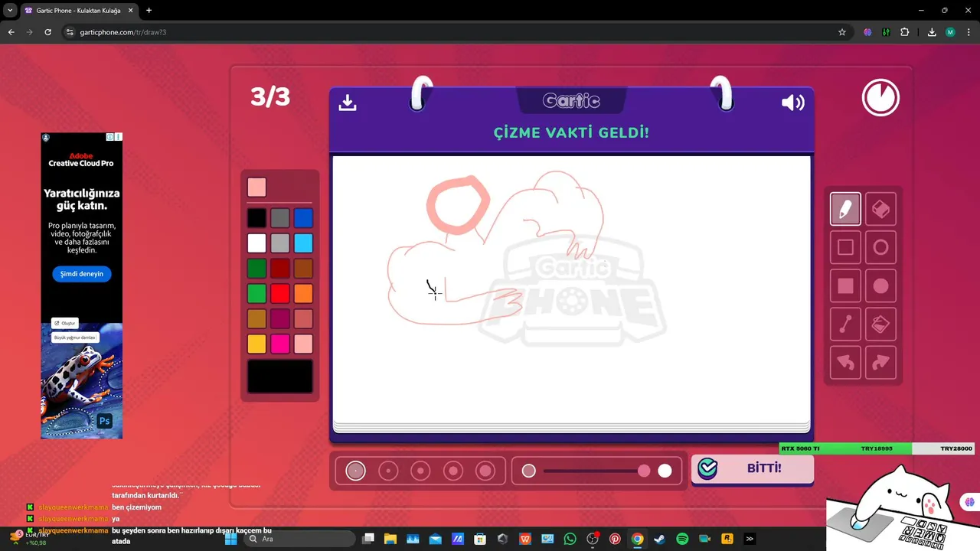
Task: Click the round timer clock icon
Action: pos(880,98)
